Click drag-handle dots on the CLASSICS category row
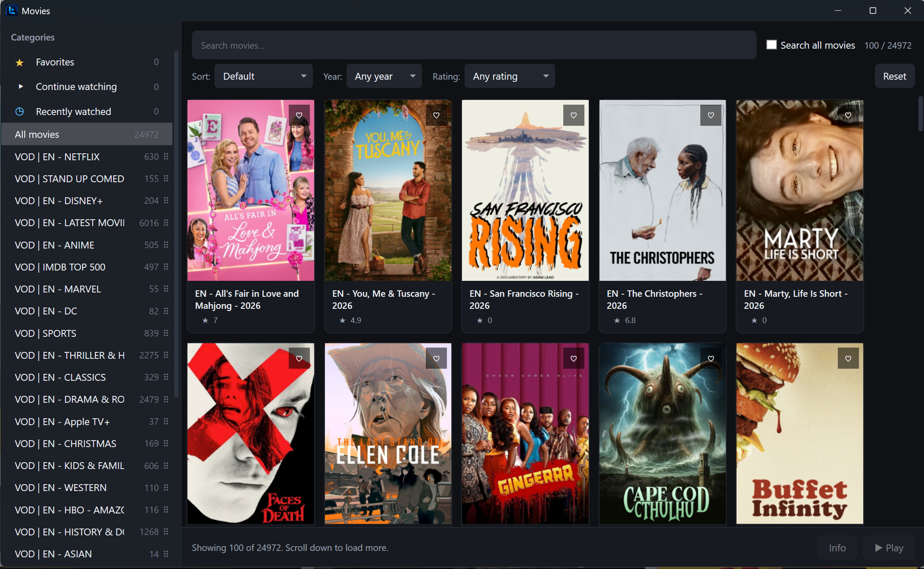Image resolution: width=924 pixels, height=569 pixels. [166, 377]
